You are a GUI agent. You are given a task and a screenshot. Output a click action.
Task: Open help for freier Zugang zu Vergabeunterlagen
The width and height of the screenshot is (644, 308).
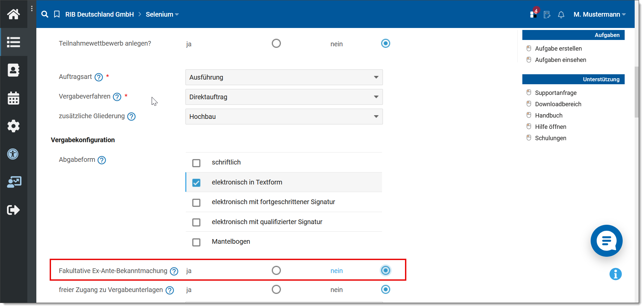(170, 290)
